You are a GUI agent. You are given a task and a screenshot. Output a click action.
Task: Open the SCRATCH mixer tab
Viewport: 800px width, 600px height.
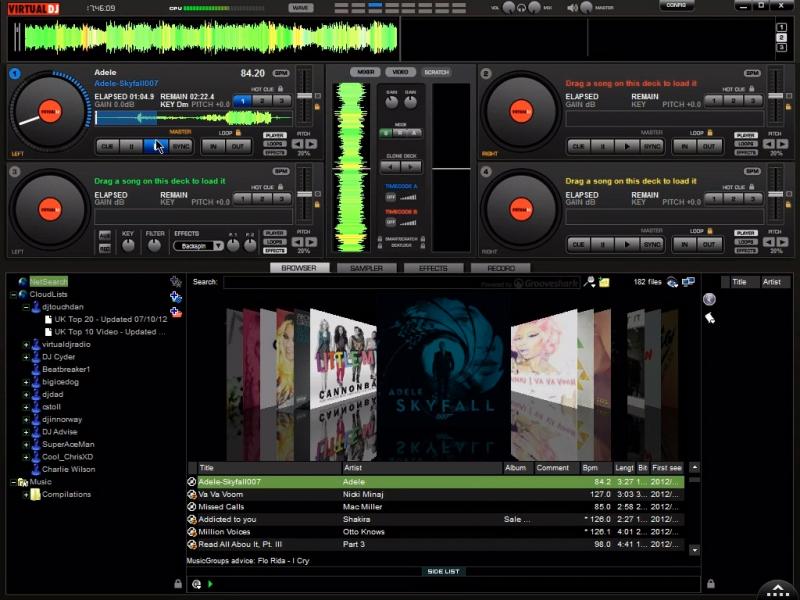click(437, 72)
